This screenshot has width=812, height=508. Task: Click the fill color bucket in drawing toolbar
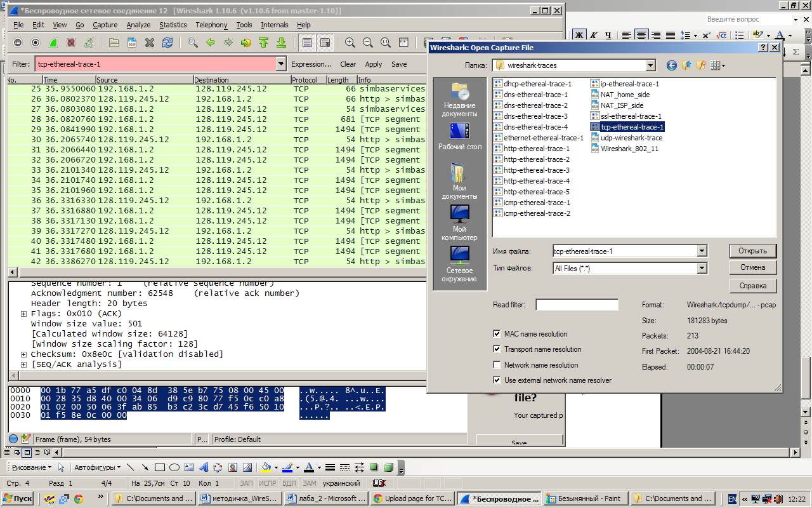pyautogui.click(x=266, y=467)
